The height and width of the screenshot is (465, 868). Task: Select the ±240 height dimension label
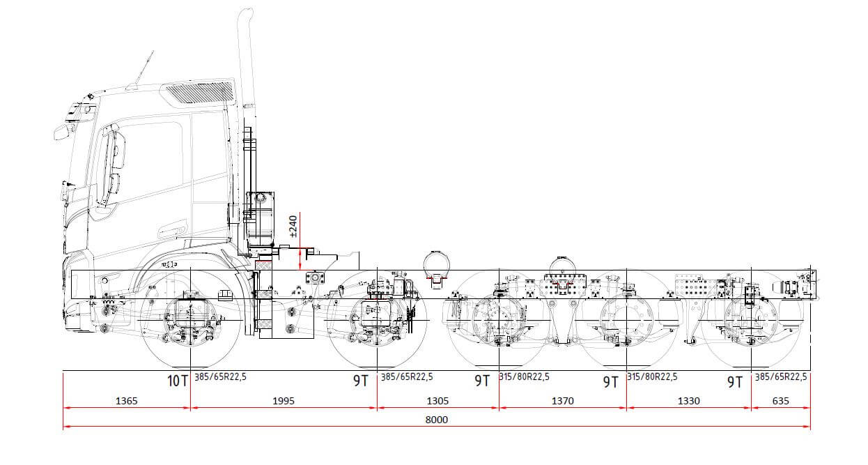[293, 227]
